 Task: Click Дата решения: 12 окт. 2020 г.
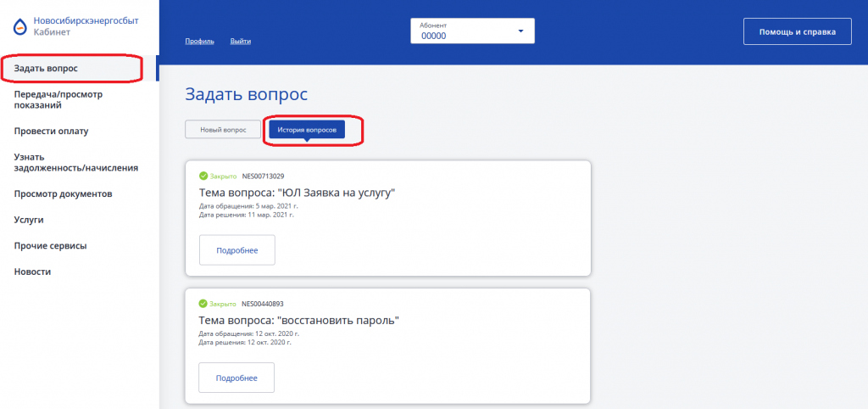245,343
